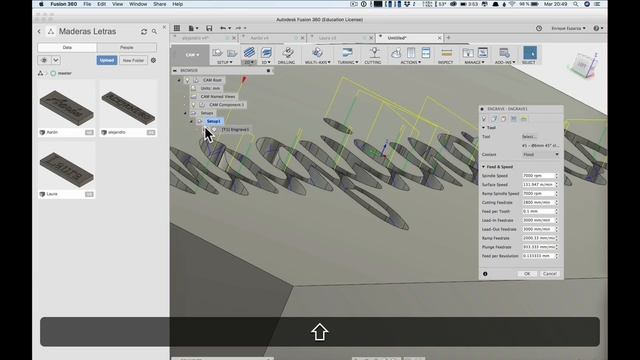Image resolution: width=640 pixels, height=360 pixels.
Task: Click the Add-Ins scripts icon
Action: (504, 53)
